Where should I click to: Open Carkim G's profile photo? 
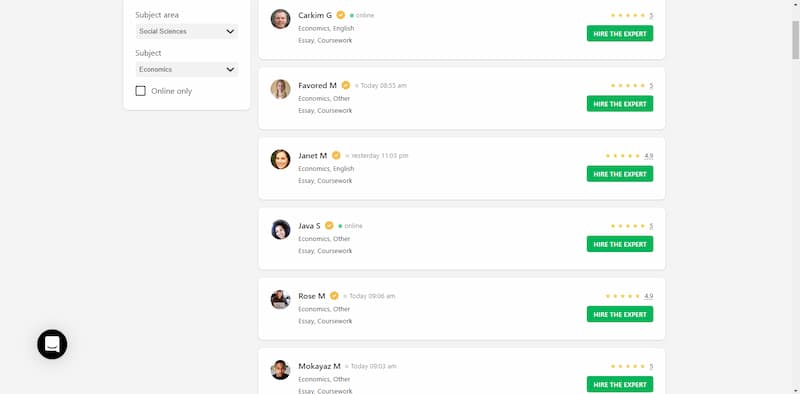281,19
